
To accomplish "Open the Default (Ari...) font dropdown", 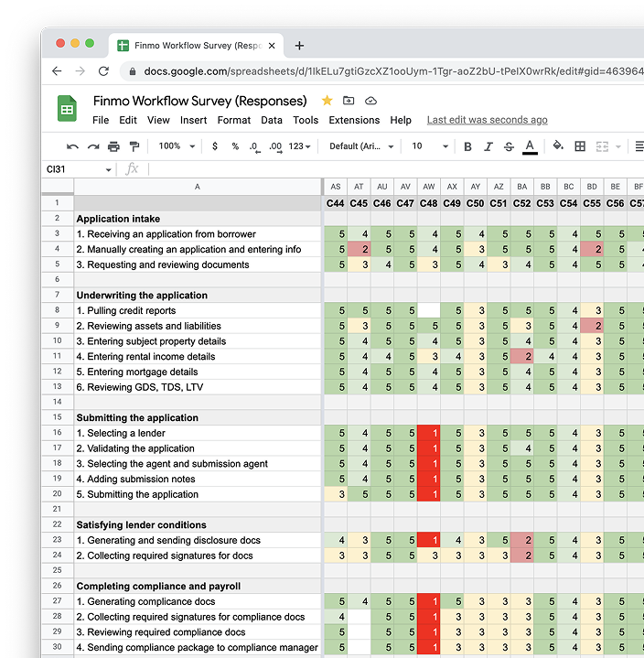I will click(361, 146).
